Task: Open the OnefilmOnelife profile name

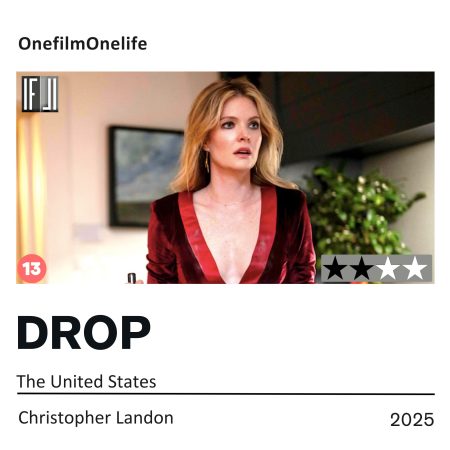Action: click(x=82, y=44)
